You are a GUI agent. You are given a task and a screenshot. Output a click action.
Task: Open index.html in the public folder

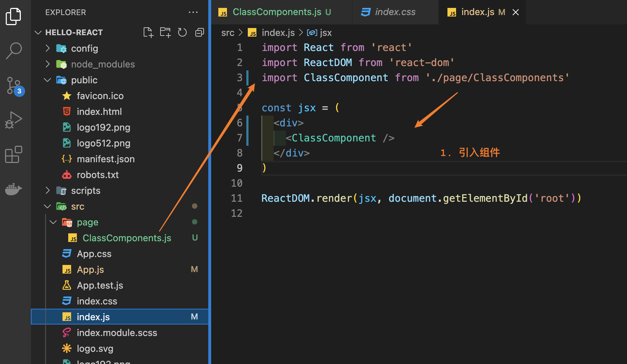(99, 112)
